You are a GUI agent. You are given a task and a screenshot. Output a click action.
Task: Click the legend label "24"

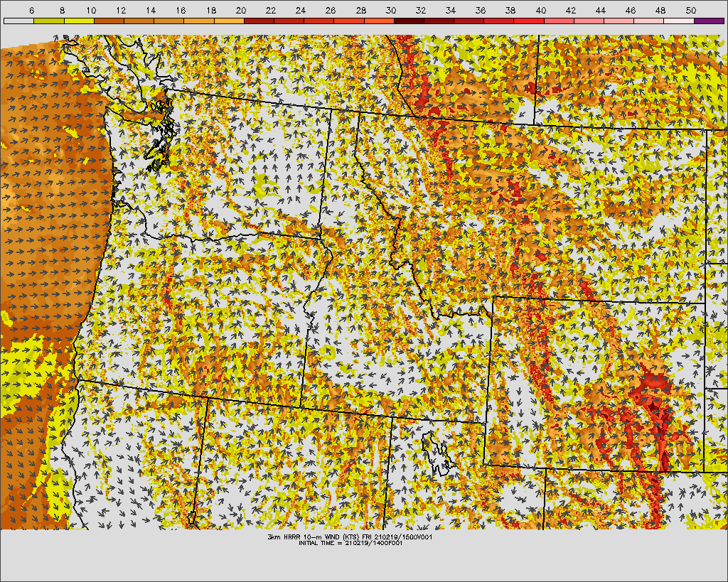point(301,10)
